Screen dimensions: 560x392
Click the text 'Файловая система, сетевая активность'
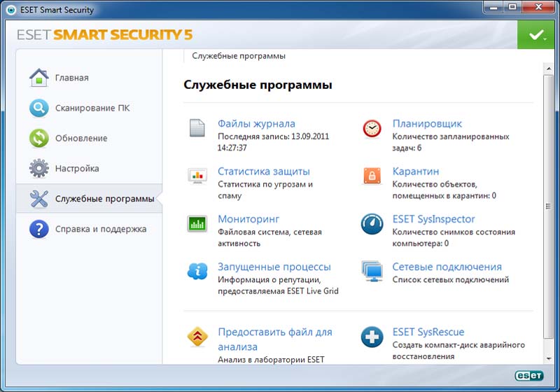point(269,238)
